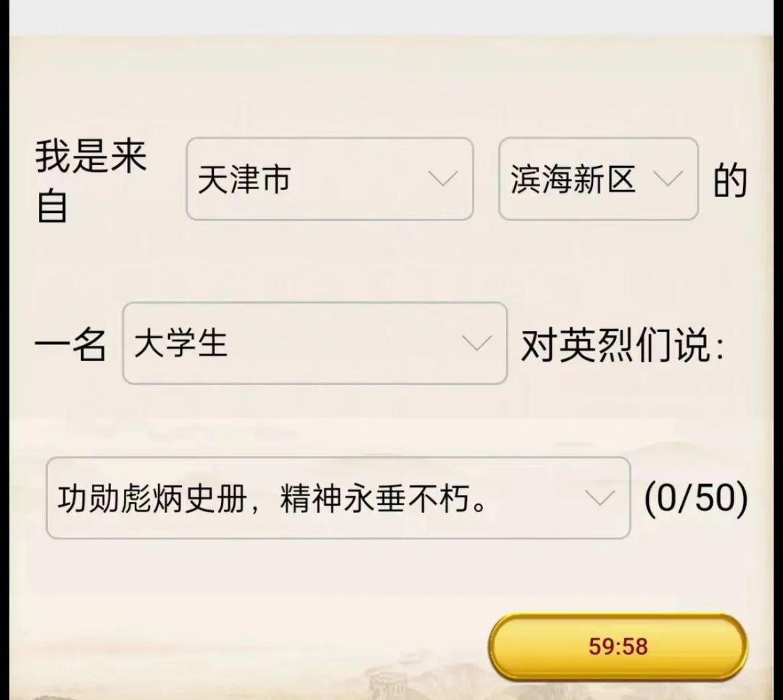Click the chevron arrow in 大学生 selector

click(476, 343)
